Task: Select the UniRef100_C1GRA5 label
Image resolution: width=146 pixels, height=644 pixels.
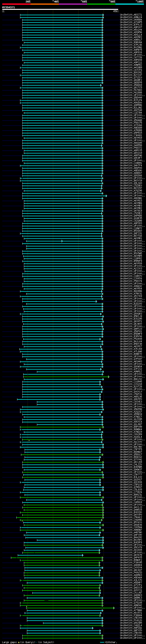Action: click(131, 382)
